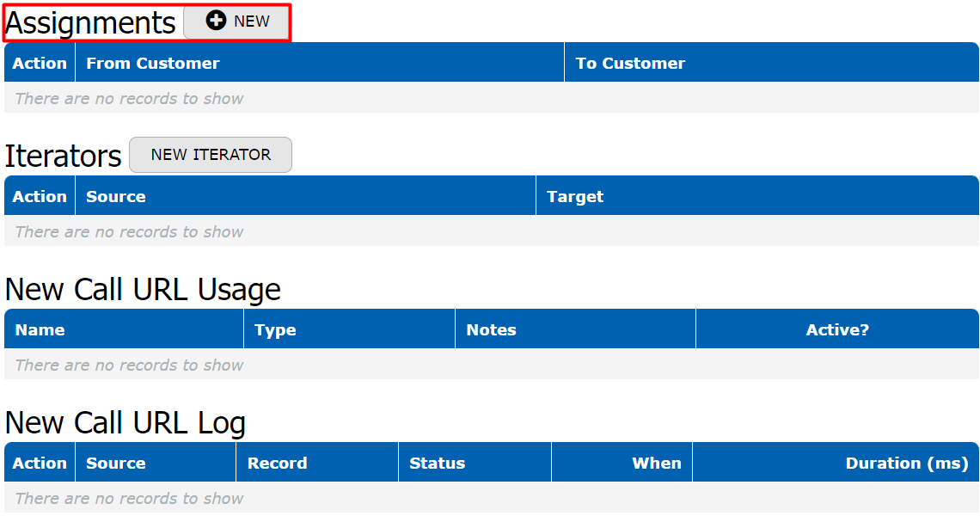The image size is (980, 516).
Task: Click the empty-records message under Iterators
Action: (x=129, y=231)
